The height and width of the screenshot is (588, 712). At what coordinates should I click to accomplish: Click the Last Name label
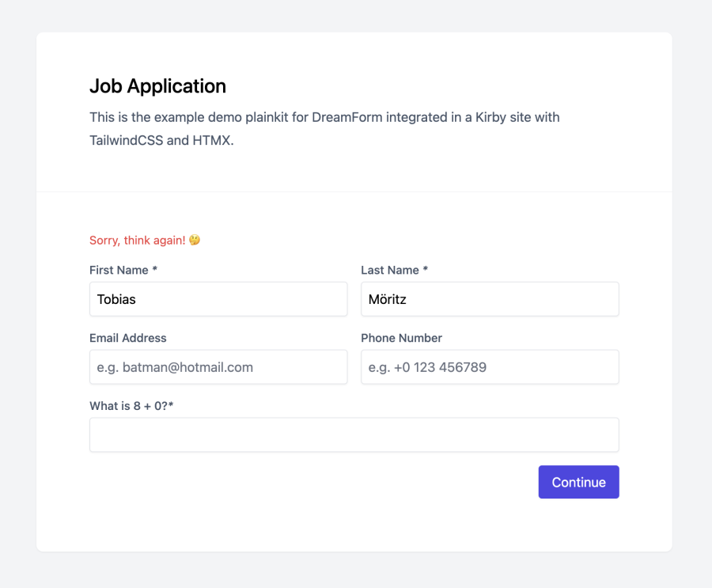click(390, 270)
